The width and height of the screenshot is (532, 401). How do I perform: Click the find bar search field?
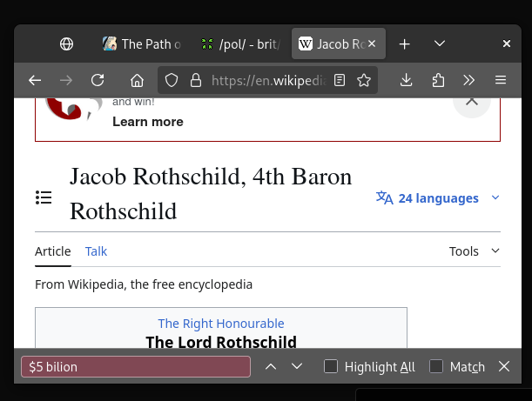point(136,367)
